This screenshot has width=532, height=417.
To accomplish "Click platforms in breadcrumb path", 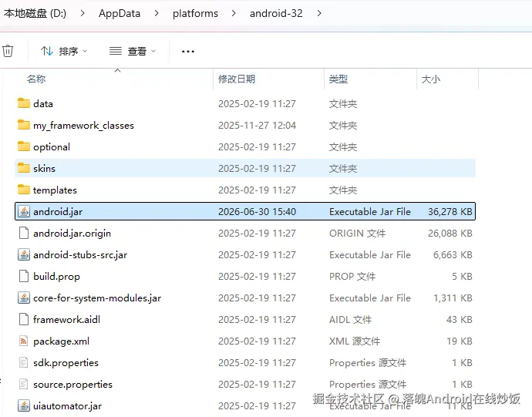I will pos(195,13).
